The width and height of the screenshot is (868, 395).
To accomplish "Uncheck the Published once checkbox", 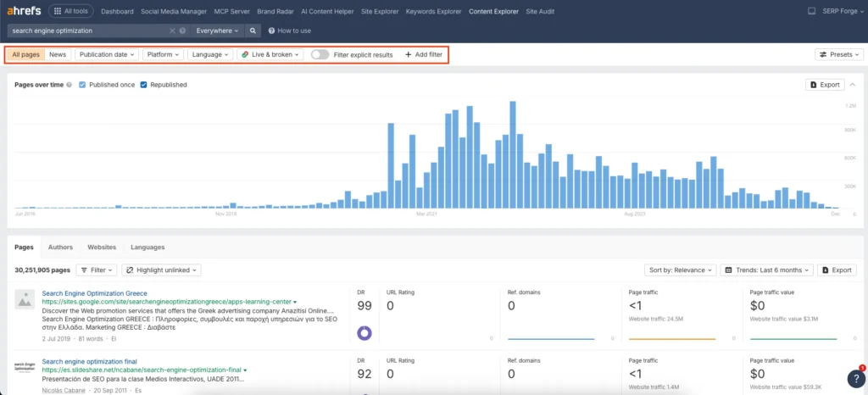I will [x=82, y=85].
